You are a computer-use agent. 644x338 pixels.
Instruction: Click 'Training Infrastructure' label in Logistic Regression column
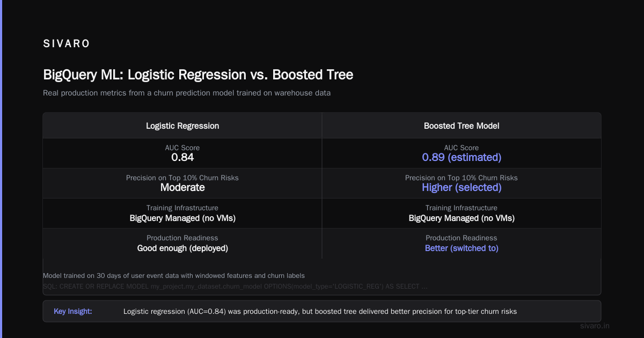click(182, 208)
